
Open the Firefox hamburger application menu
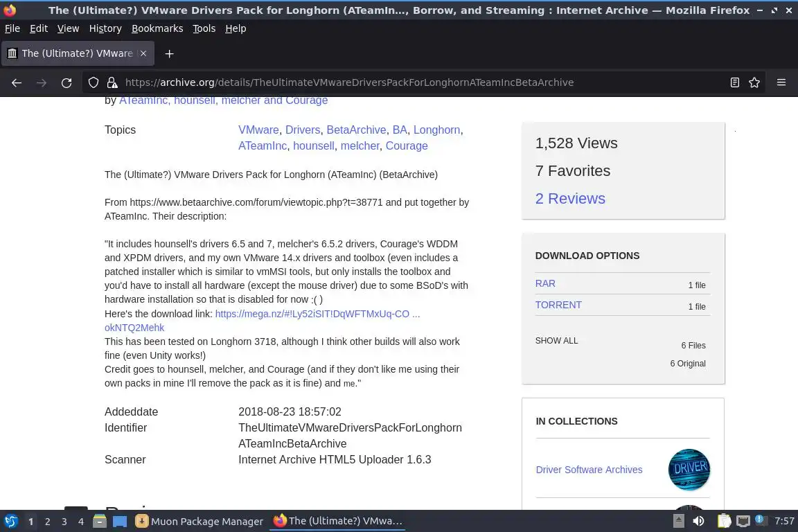781,82
